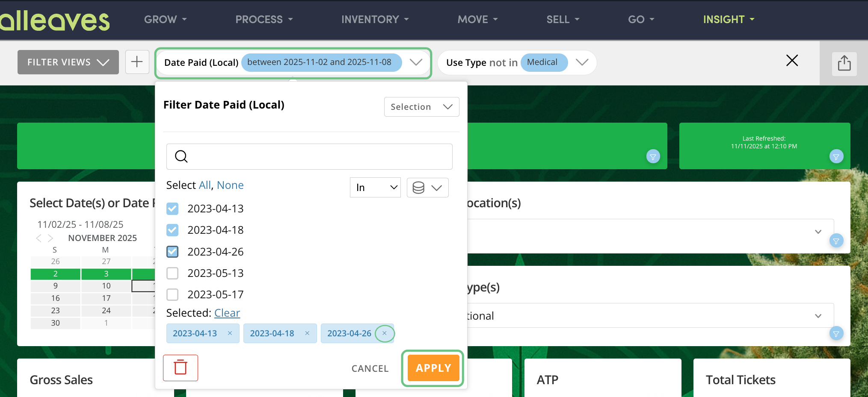Remove the 2023-04-18 selected chip
Screen dimensions: 868x397
(x=307, y=333)
